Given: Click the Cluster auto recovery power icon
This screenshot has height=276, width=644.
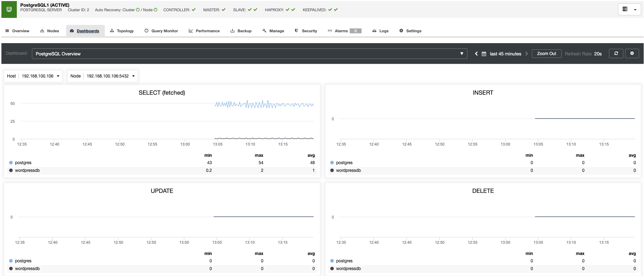Looking at the screenshot, I should coord(138,10).
